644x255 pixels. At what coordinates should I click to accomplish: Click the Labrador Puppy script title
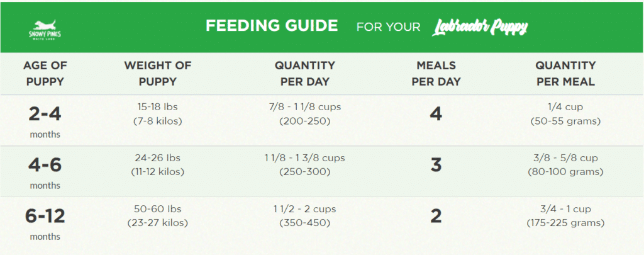(x=480, y=27)
